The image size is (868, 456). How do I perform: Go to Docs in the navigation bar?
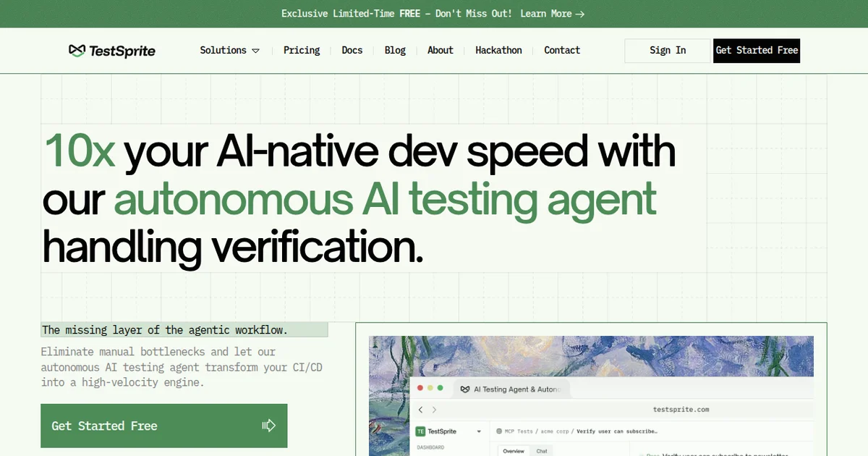352,51
